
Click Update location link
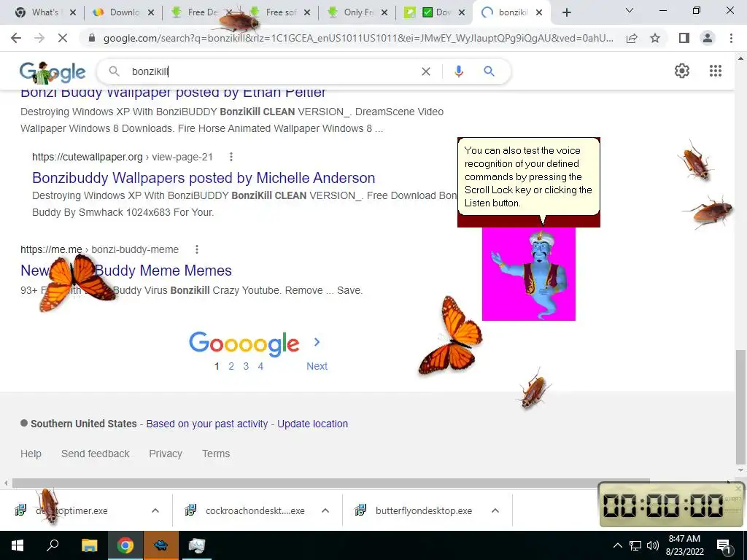coord(312,424)
